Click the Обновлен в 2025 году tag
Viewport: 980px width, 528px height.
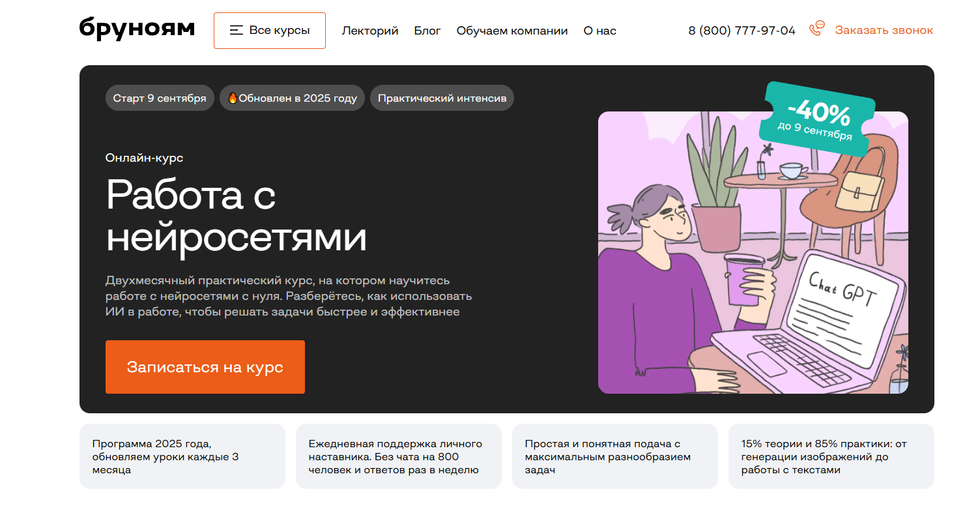coord(292,98)
